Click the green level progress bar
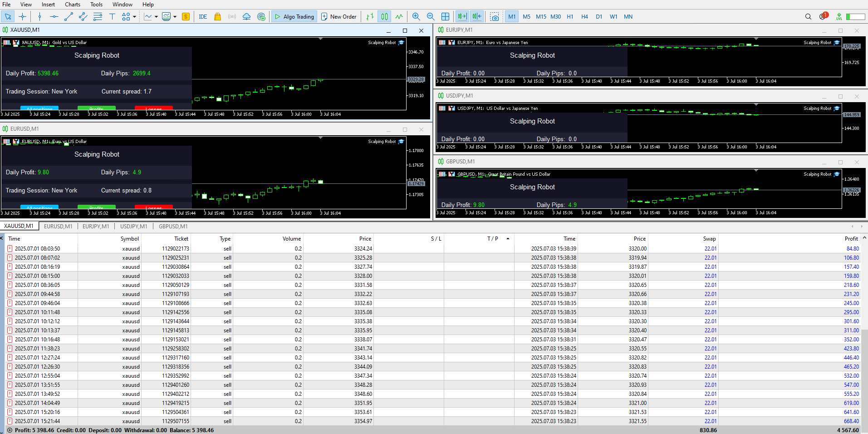Screen dimensions: 868x434 pos(856,17)
